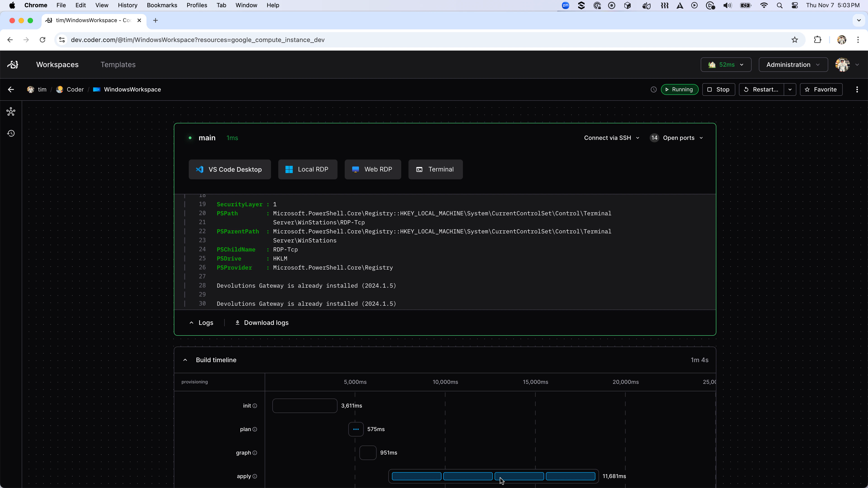The width and height of the screenshot is (868, 488).
Task: Reload the page in Chrome
Action: tap(42, 40)
